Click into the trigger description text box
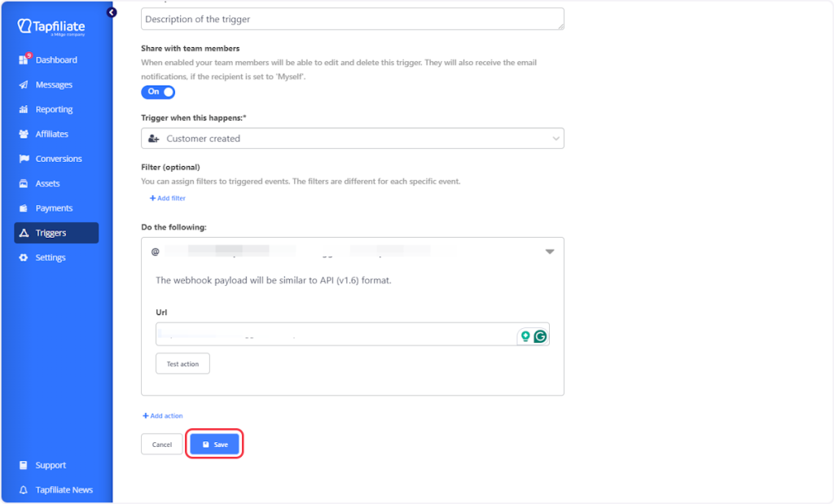Image resolution: width=834 pixels, height=504 pixels. pos(352,20)
